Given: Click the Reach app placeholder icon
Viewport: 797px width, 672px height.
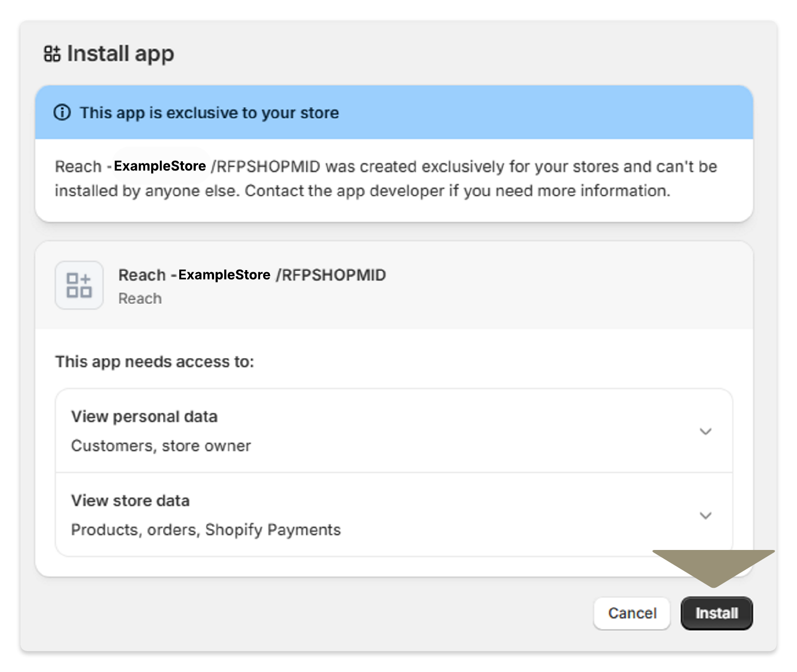Looking at the screenshot, I should point(79,285).
